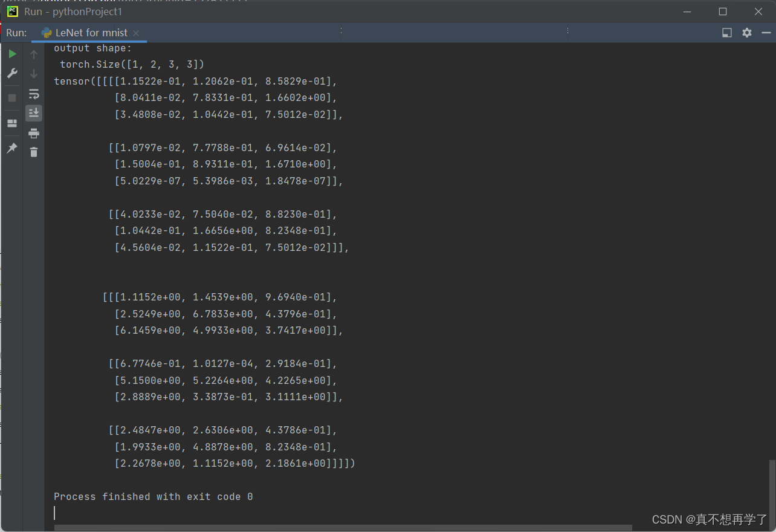Click the Restore Layout icon

point(12,123)
